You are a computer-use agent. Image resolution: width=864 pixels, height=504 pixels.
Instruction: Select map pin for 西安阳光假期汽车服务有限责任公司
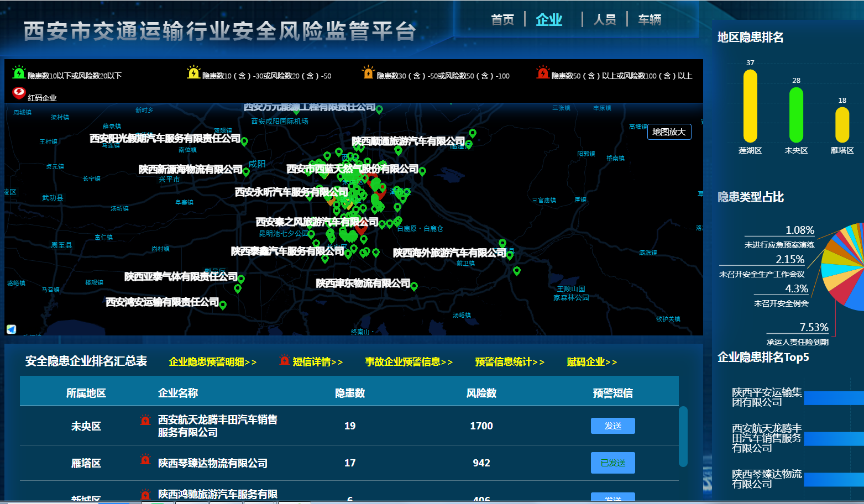coord(244,141)
